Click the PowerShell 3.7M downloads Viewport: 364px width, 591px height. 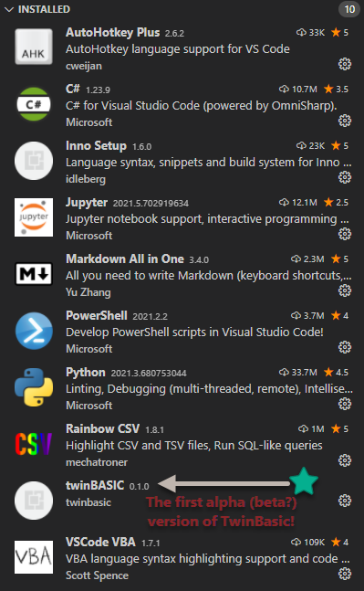click(307, 315)
